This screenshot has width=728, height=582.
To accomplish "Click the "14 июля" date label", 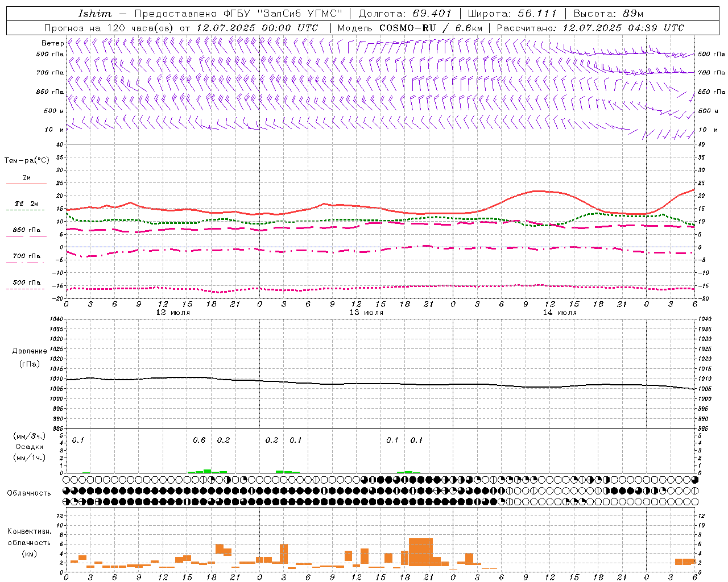I will (x=560, y=313).
